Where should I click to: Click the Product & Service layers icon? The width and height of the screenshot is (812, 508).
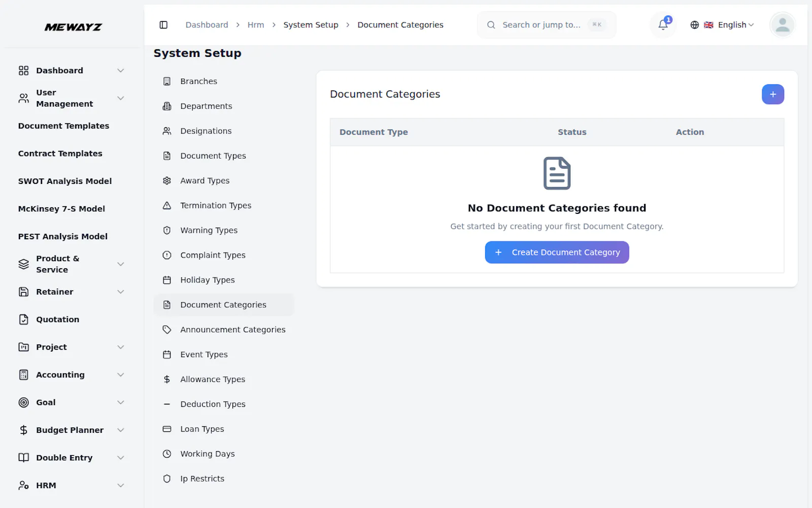24,264
